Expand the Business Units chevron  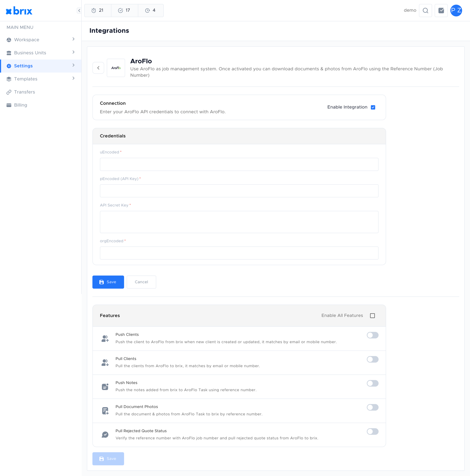(x=73, y=52)
